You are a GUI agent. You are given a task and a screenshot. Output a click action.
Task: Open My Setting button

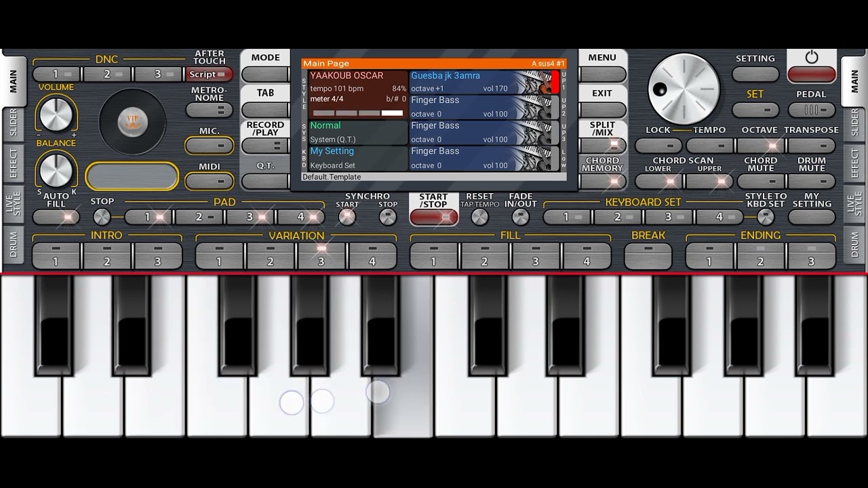[812, 217]
